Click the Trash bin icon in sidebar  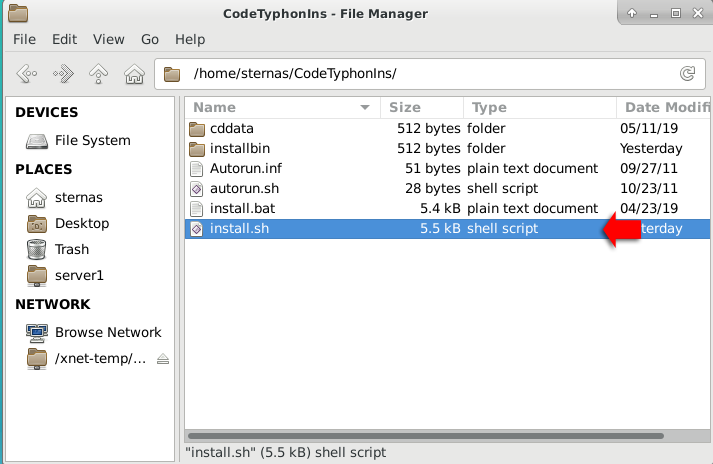point(36,249)
